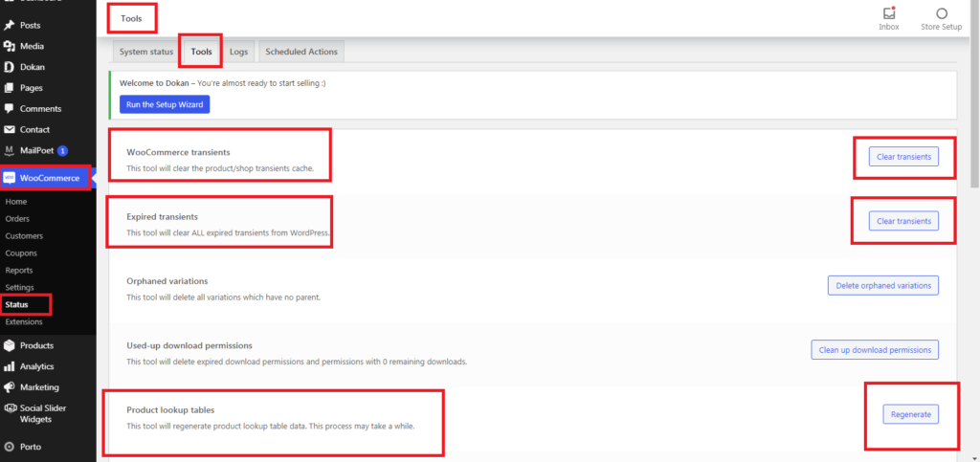This screenshot has width=980, height=462.
Task: Click the Run the Setup Wizard button
Action: [x=165, y=104]
